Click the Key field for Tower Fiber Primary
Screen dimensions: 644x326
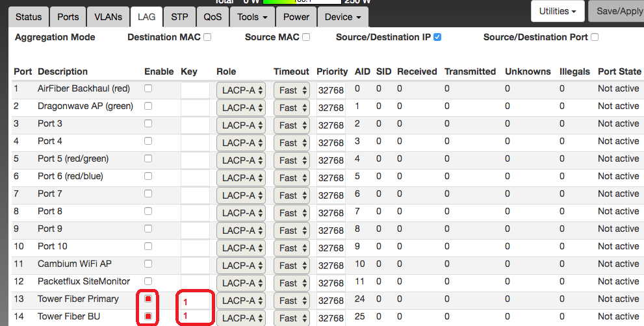tap(196, 301)
